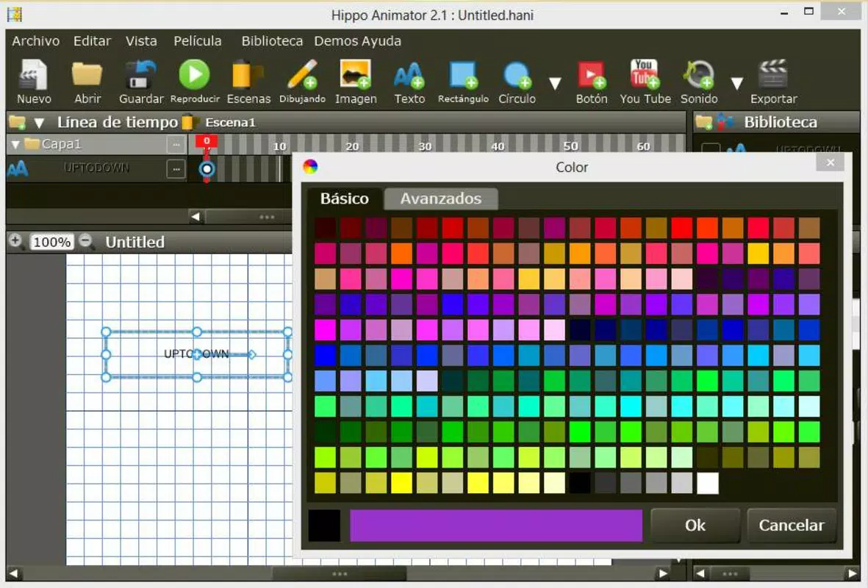Select the UPTODOWN text on the canvas

[196, 354]
